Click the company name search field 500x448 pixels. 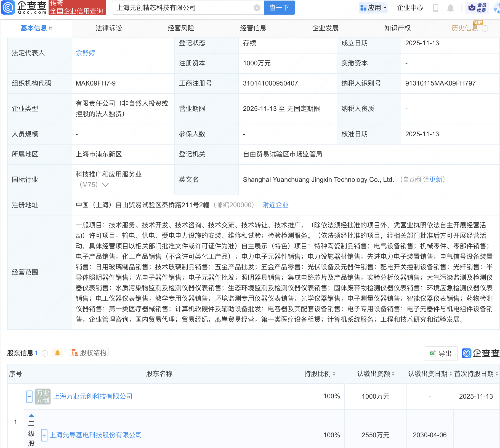click(182, 8)
